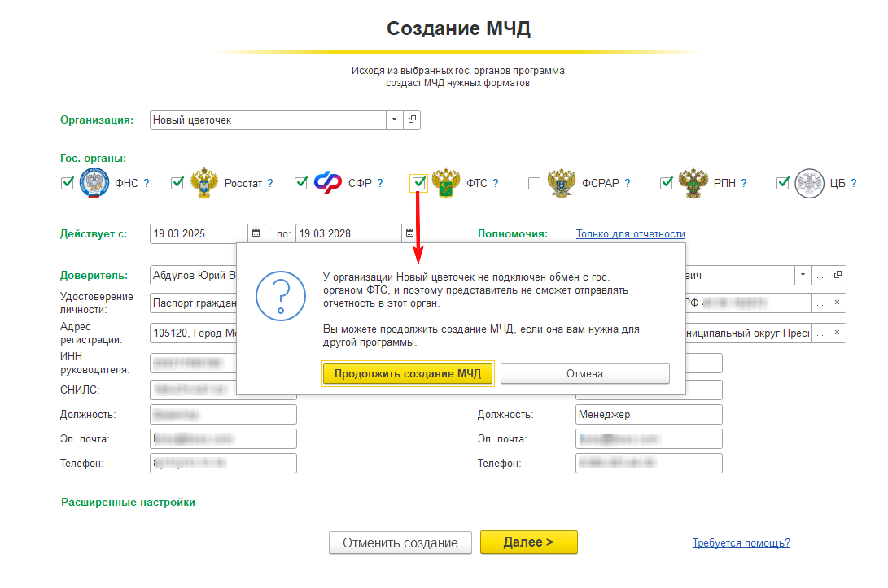Toggle the РПН checkbox
The width and height of the screenshot is (888, 588).
(667, 183)
